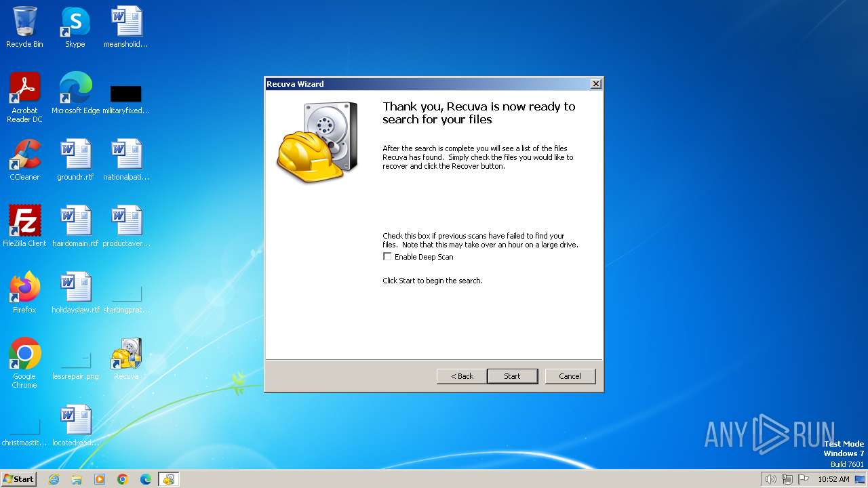
Task: Cancel the Recuva Wizard
Action: coord(570,376)
